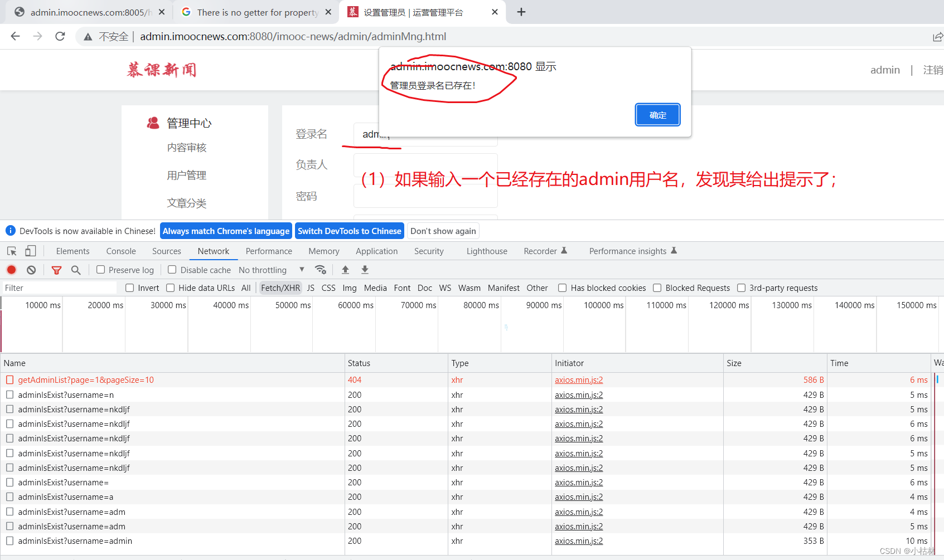944x560 pixels.
Task: Select the Fetch/XHR request type filter
Action: pos(280,288)
